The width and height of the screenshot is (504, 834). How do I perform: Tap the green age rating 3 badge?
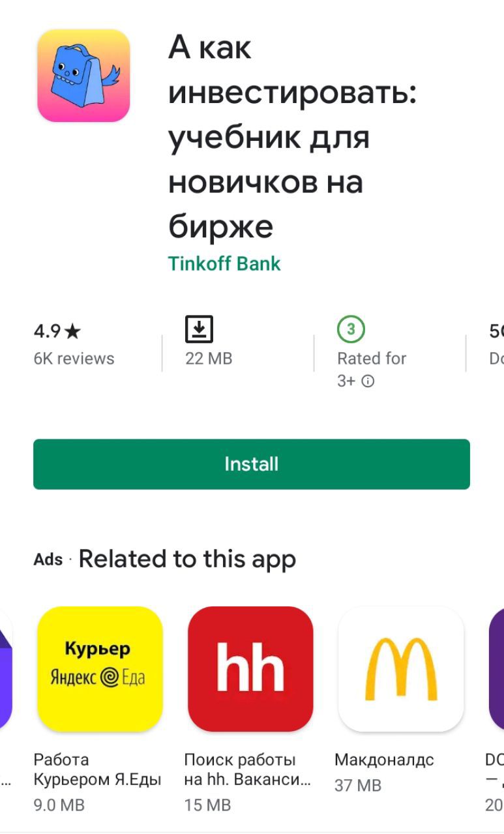tap(351, 330)
